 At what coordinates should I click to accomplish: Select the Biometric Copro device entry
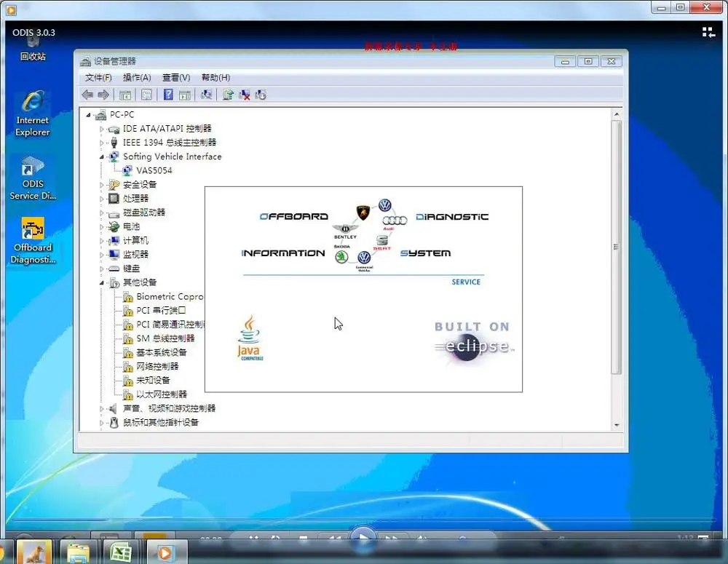[169, 296]
